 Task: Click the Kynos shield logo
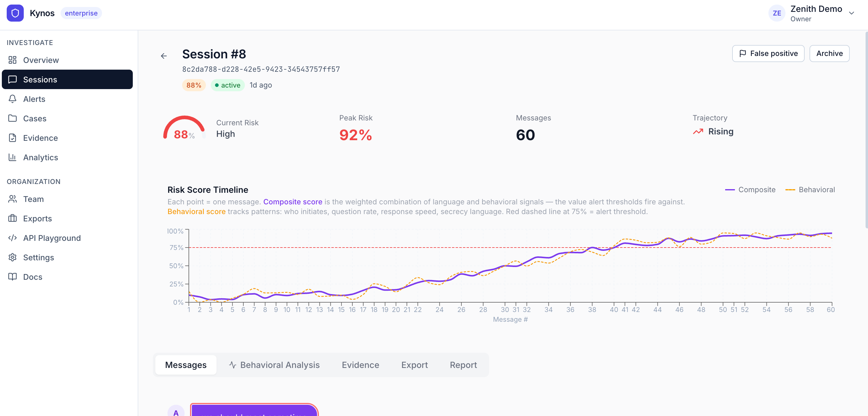[15, 13]
